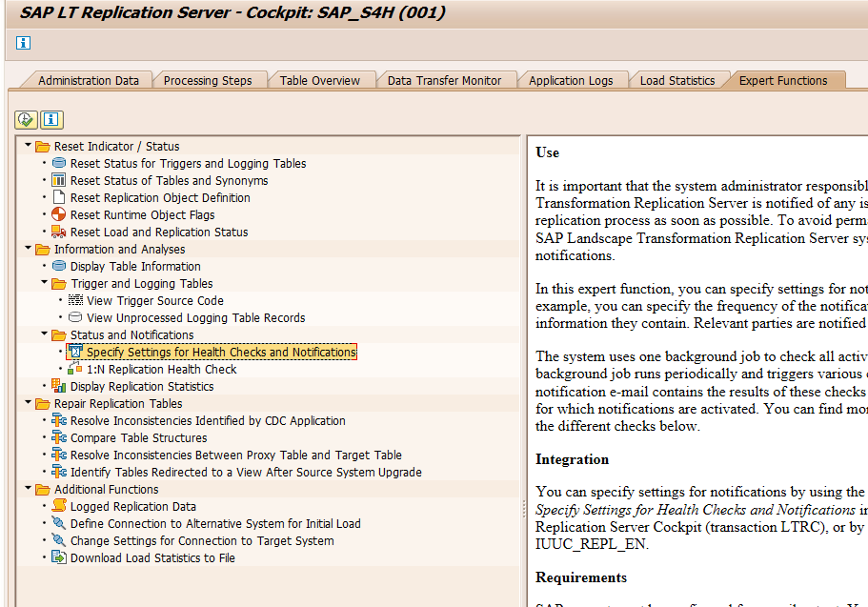Open View Trigger Source Code entry
Screen dimensions: 868x607
click(155, 301)
